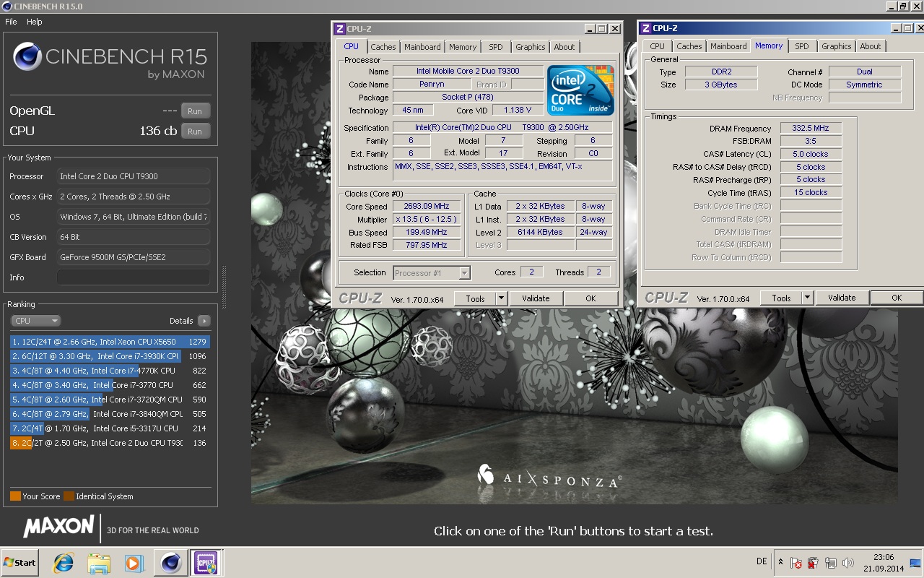924x578 pixels.
Task: Open the File menu in Cinebench
Action: (11, 22)
